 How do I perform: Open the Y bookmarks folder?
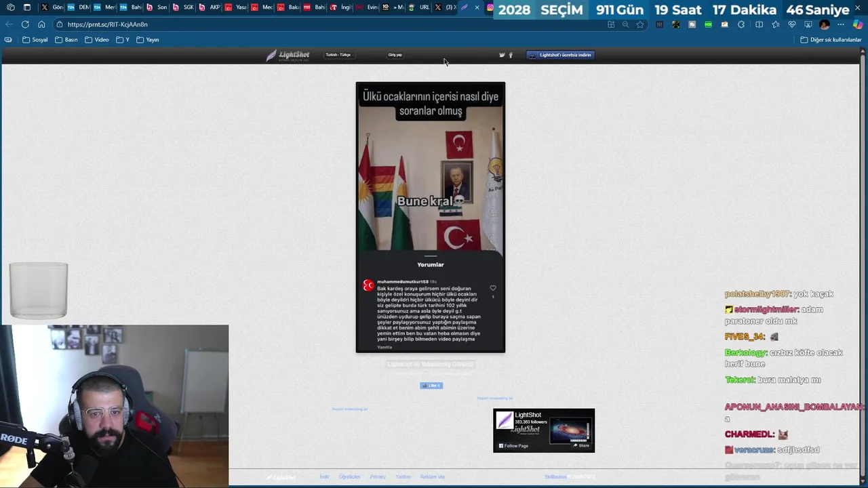(x=123, y=40)
